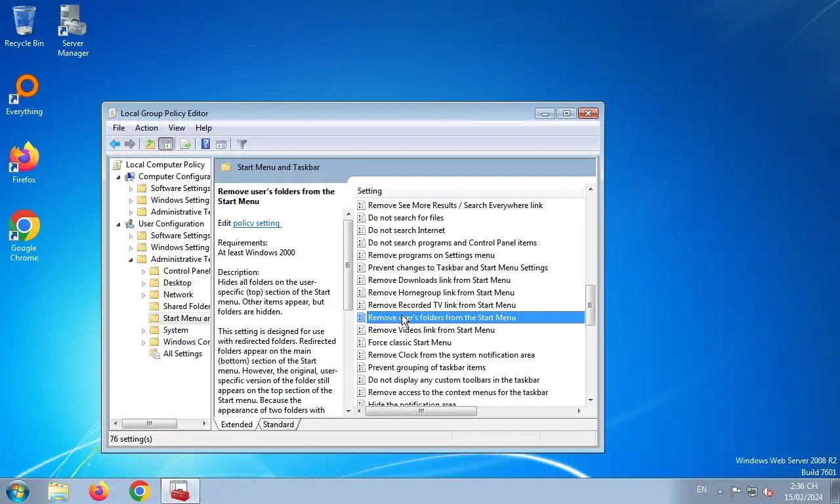
Task: Click the red toolbox taskbar icon
Action: (x=180, y=491)
